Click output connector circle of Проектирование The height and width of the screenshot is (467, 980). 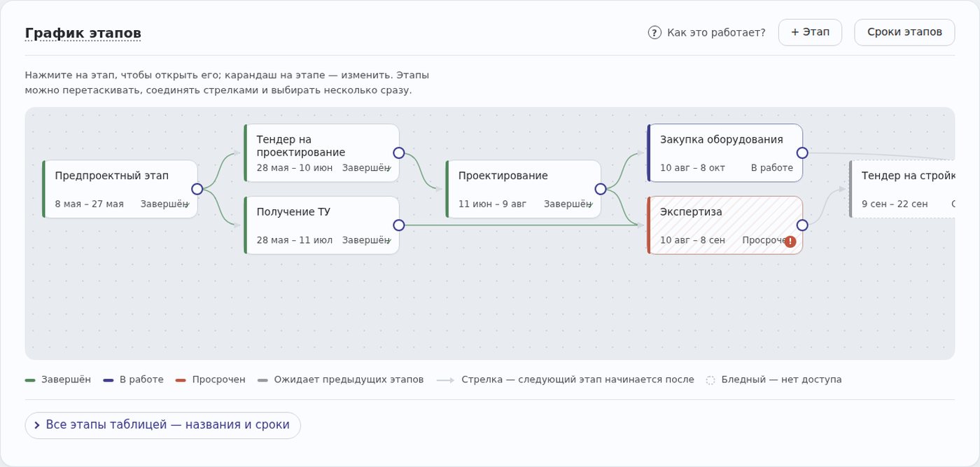coord(601,189)
